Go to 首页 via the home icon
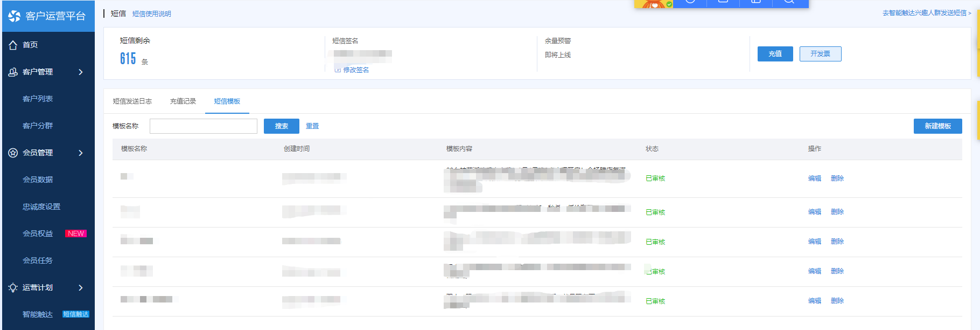Viewport: 980px width, 330px height. 13,45
